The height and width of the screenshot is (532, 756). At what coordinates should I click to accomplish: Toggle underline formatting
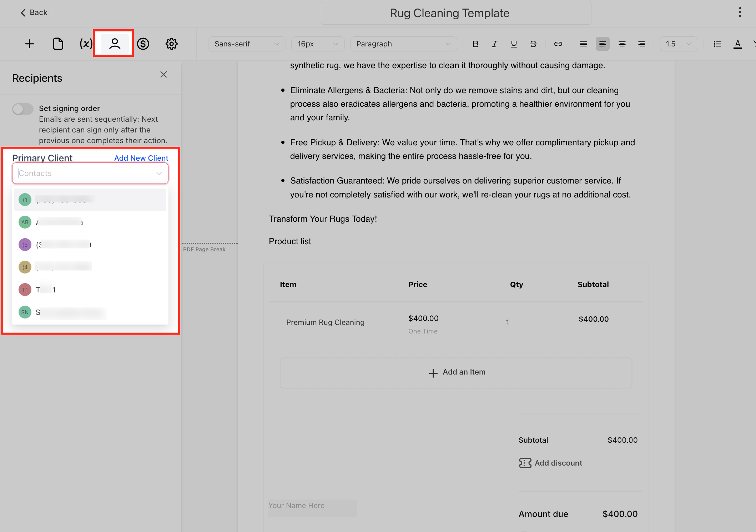(514, 44)
